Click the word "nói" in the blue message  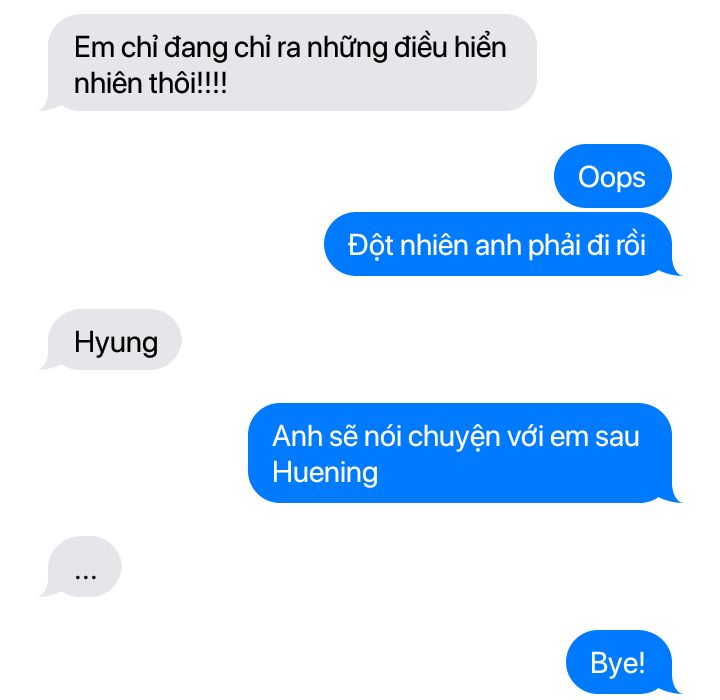click(x=382, y=436)
